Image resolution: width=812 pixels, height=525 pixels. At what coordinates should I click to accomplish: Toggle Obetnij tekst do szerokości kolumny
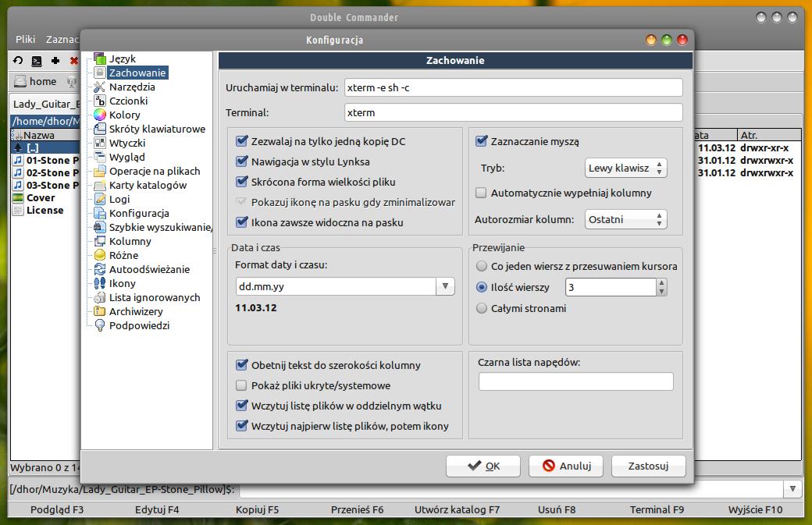point(241,364)
